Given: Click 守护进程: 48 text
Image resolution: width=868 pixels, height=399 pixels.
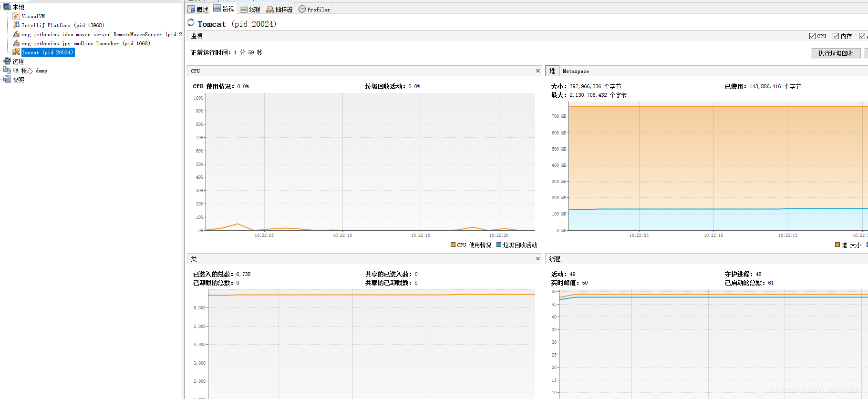Looking at the screenshot, I should point(743,274).
